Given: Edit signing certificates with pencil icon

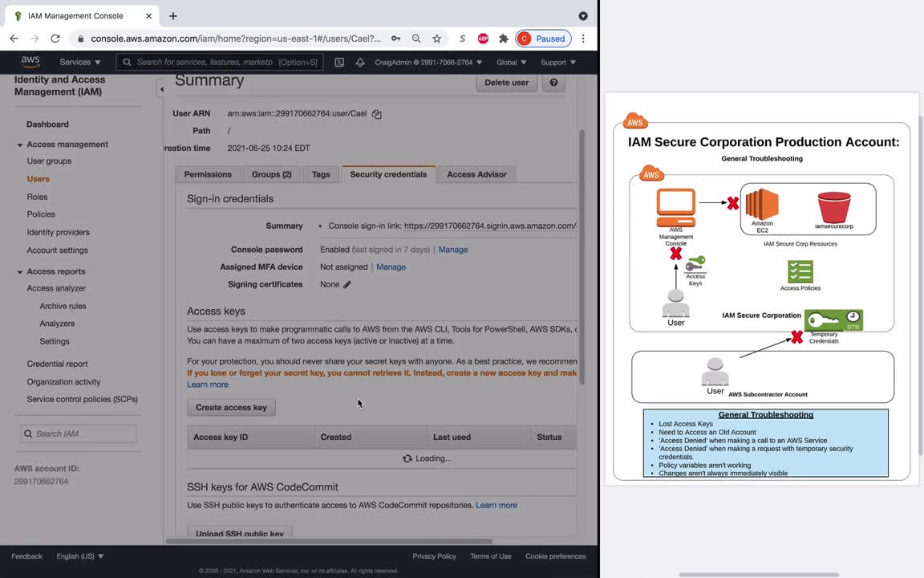Looking at the screenshot, I should (x=347, y=284).
